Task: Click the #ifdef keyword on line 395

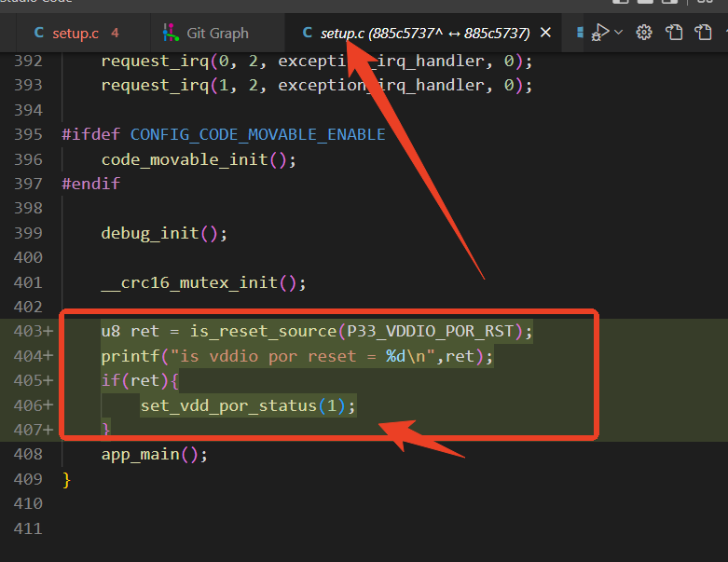Action: (91, 134)
